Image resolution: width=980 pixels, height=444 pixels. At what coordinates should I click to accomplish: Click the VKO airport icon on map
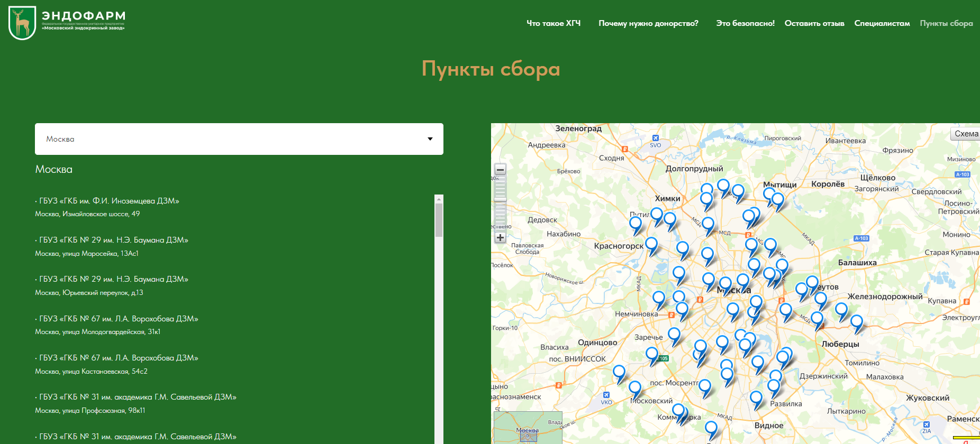tap(606, 395)
